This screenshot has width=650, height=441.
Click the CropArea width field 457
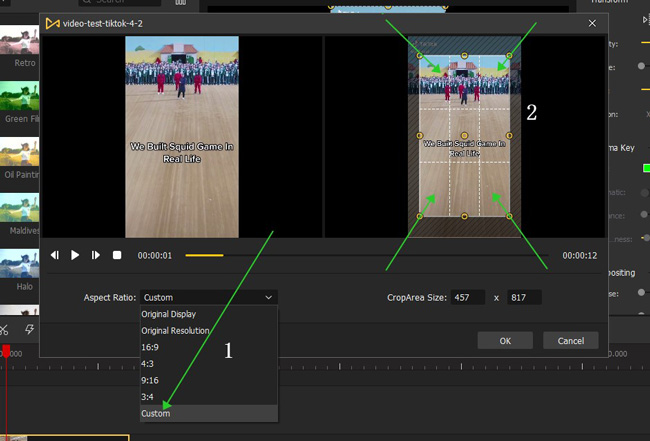(468, 297)
